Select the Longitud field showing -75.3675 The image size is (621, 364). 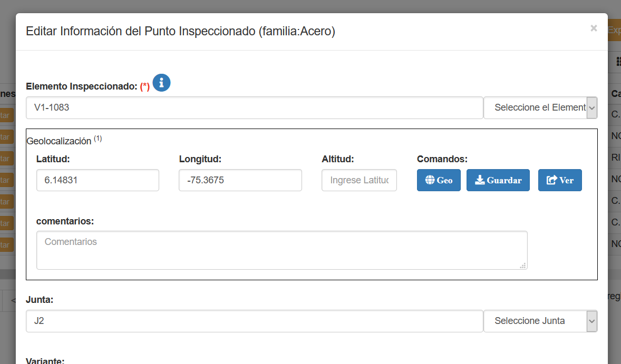[240, 180]
